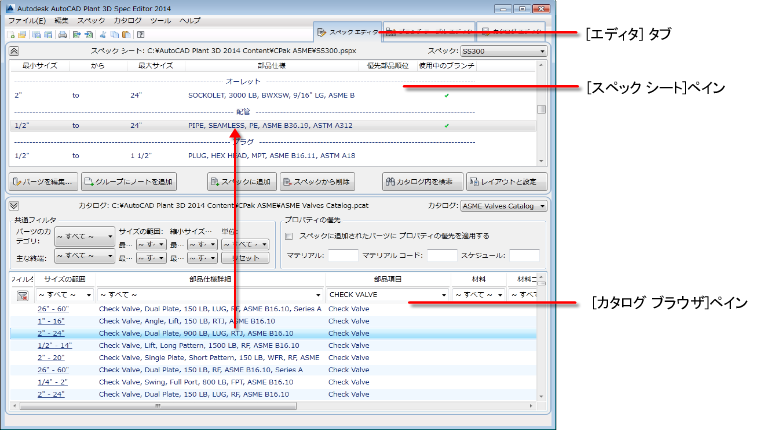The width and height of the screenshot is (768, 430).
Task: Click the spec sheet vertical scrollbar thumb
Action: [541, 109]
